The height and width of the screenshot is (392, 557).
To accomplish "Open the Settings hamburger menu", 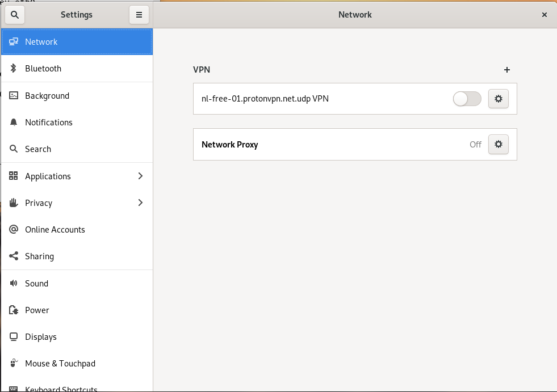I will (139, 15).
